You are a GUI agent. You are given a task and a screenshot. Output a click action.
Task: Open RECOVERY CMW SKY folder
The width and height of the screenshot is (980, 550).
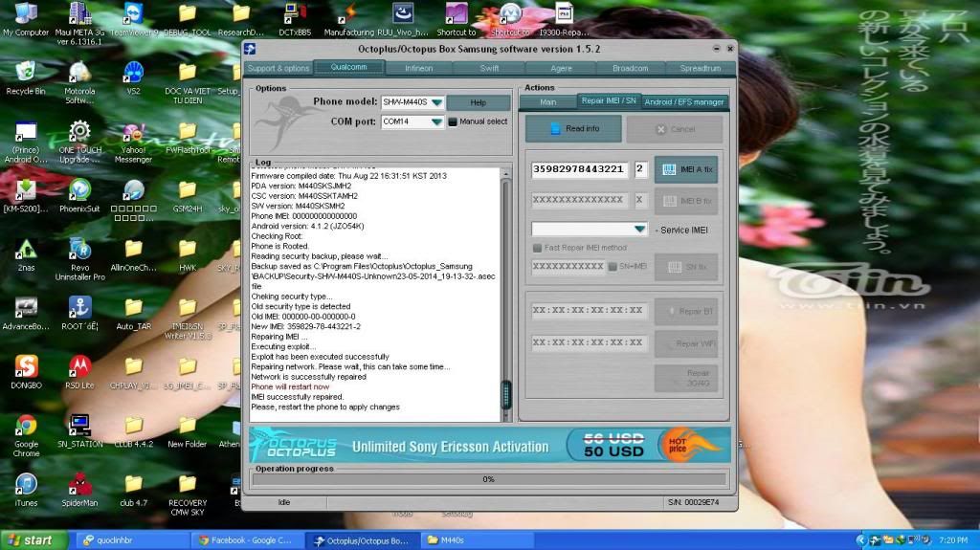click(187, 494)
